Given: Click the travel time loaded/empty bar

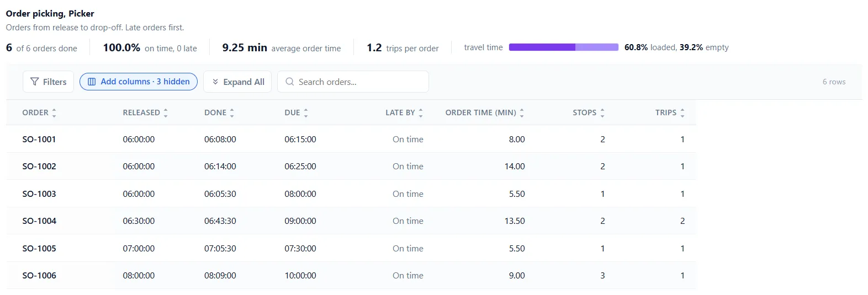Looking at the screenshot, I should pyautogui.click(x=564, y=47).
